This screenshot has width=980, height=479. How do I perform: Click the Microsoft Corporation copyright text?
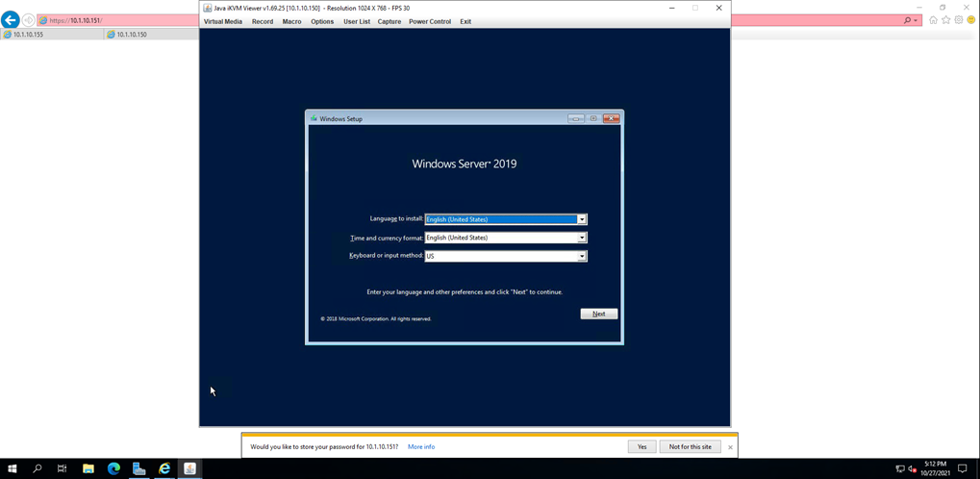click(376, 319)
